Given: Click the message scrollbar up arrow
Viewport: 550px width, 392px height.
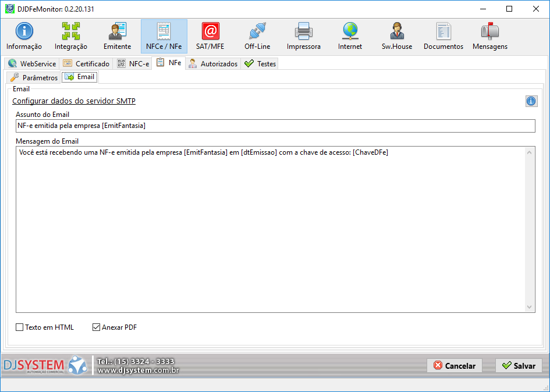Looking at the screenshot, I should coord(529,152).
